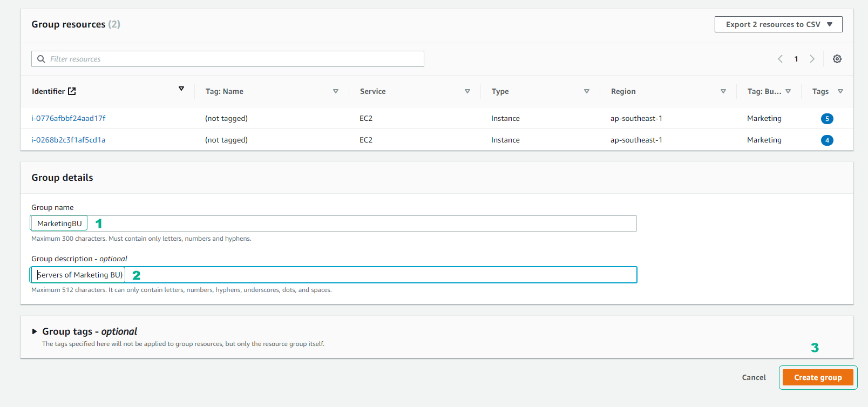Sort by Identifier column arrow
The width and height of the screenshot is (868, 407).
(181, 89)
